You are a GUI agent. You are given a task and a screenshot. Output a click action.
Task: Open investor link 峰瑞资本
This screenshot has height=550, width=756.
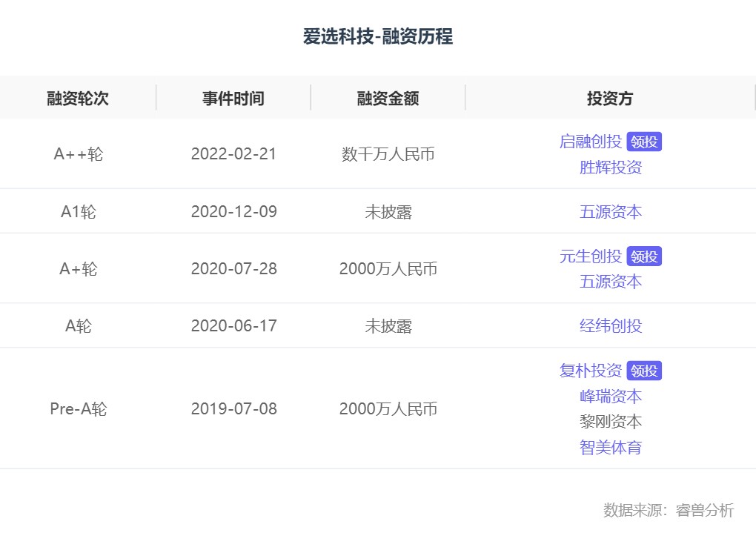(x=611, y=397)
